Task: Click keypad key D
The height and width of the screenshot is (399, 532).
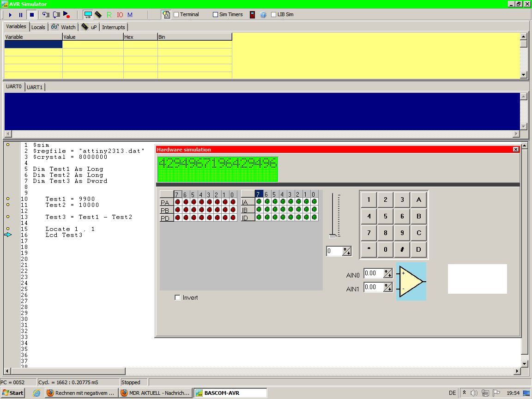Action: 419,249
